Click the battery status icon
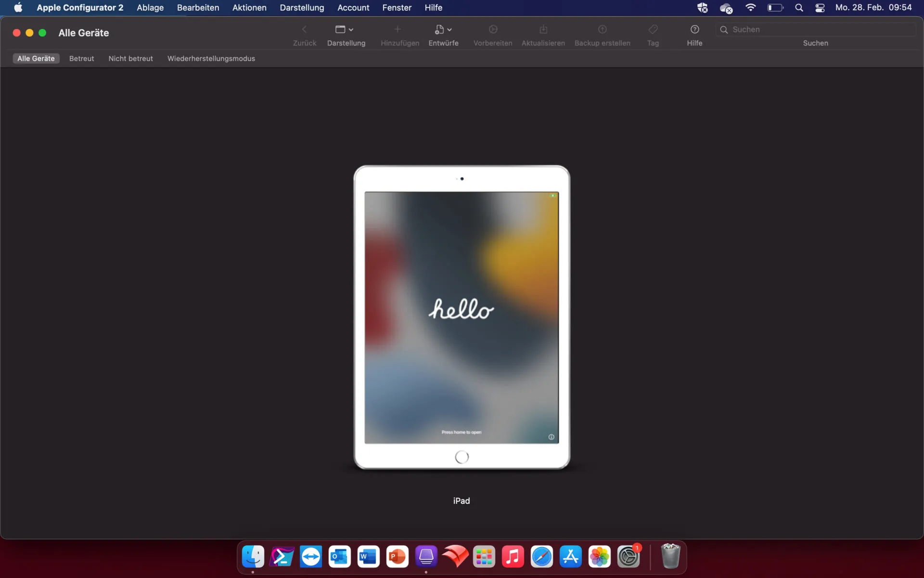Screen dimensions: 924x578 click(775, 8)
